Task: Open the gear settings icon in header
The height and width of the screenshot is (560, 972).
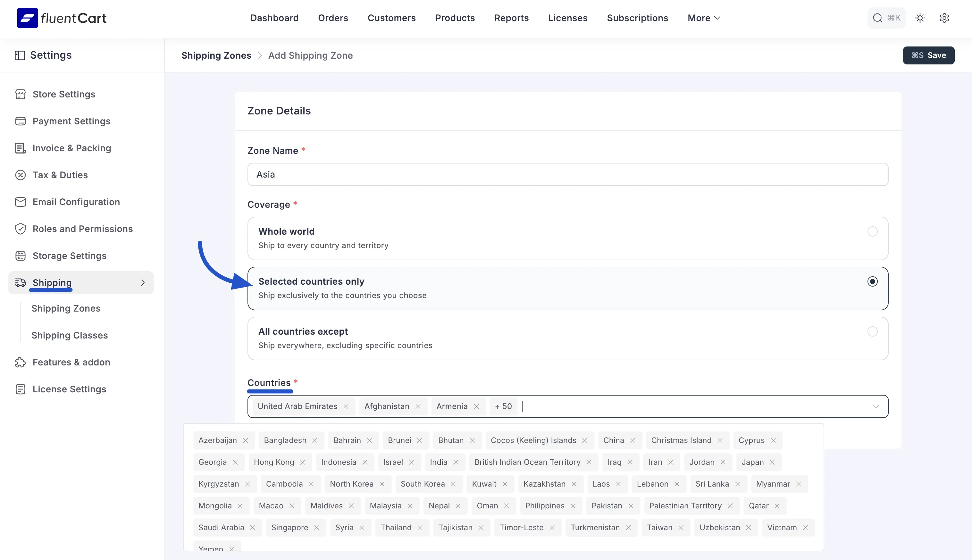Action: click(944, 18)
